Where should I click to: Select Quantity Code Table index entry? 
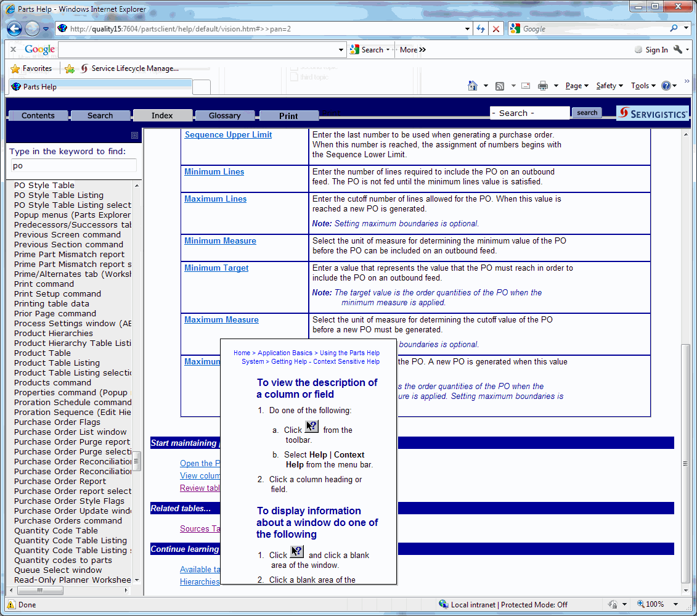click(55, 531)
